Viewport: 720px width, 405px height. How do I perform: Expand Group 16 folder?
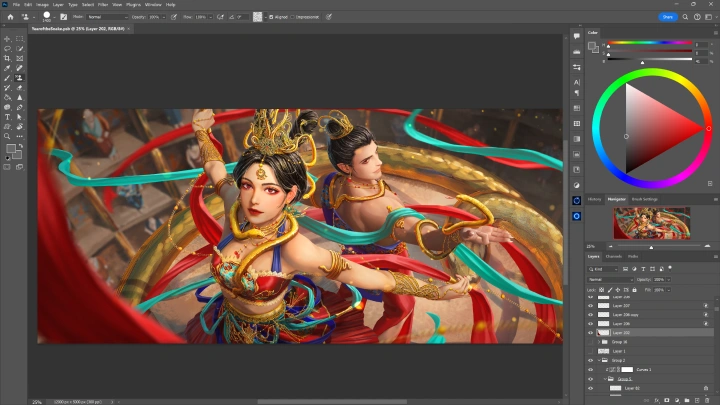[599, 342]
